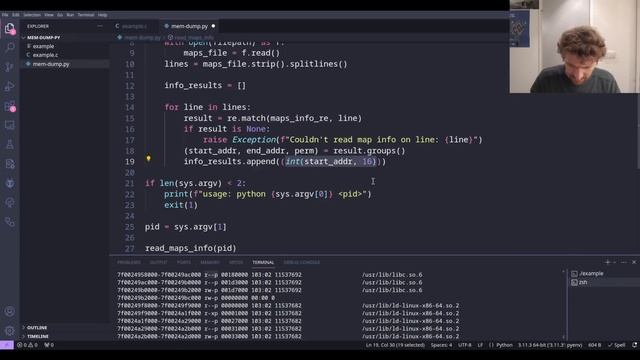
Task: Toggle the Spell checker status item
Action: (616, 345)
